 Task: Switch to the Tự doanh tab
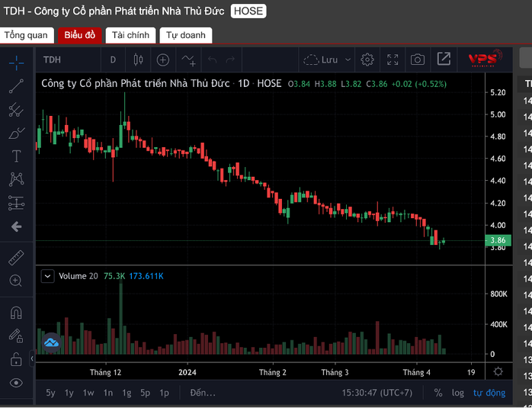click(186, 35)
